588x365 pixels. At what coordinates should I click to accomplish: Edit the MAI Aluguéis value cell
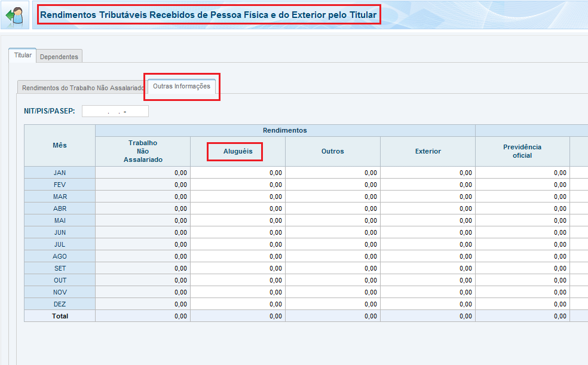coord(238,220)
